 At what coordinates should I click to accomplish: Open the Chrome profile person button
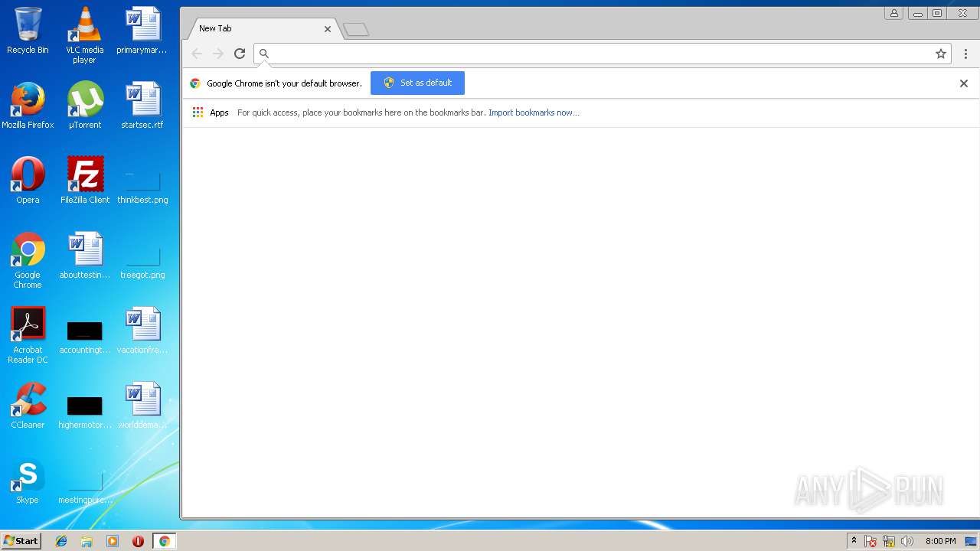point(893,13)
